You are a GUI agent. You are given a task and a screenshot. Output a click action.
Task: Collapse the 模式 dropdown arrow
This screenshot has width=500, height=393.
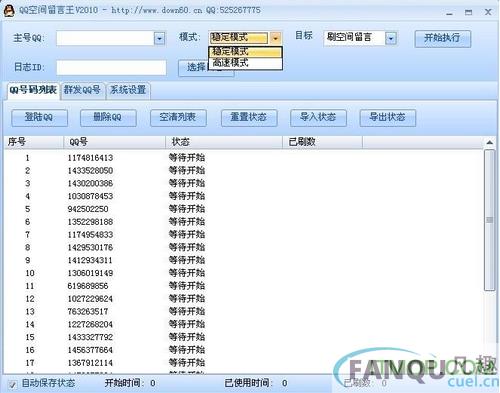pyautogui.click(x=275, y=38)
